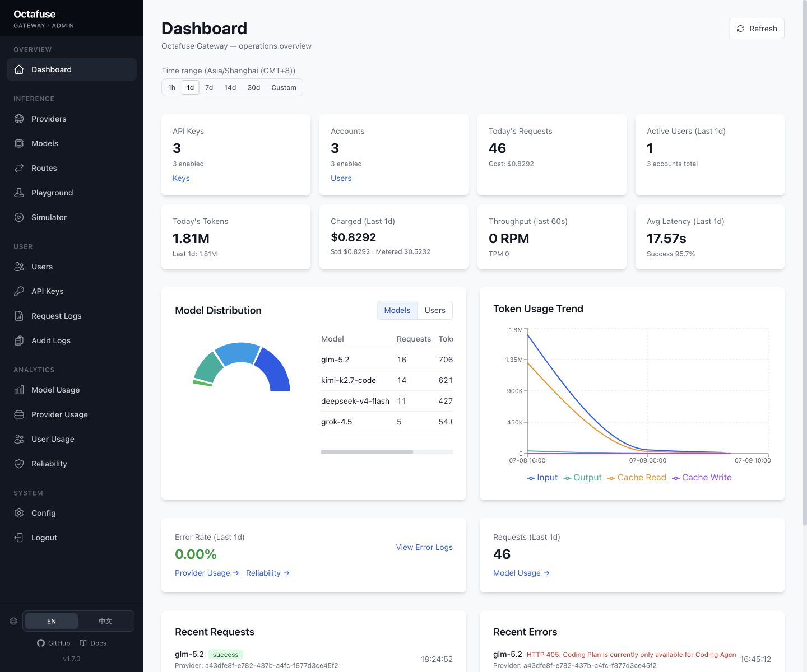Click the deepseek-v4-flash table row
The height and width of the screenshot is (672, 807).
(x=387, y=401)
